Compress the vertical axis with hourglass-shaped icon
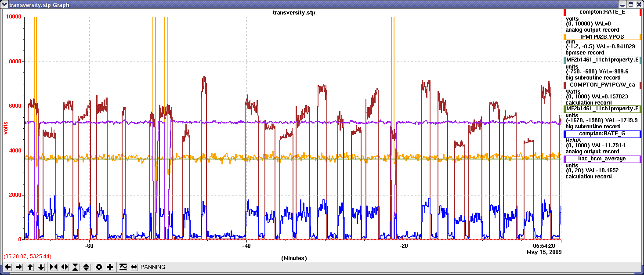This screenshot has width=644, height=275. click(76, 267)
